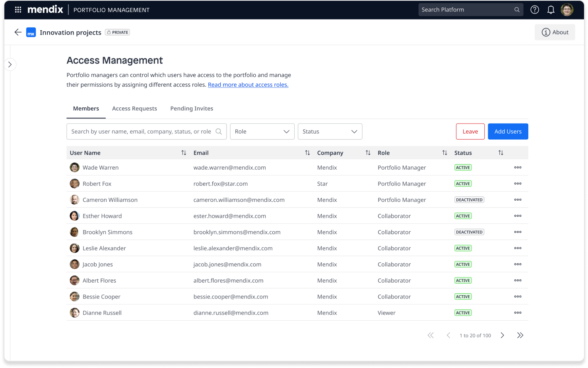
Task: Click the Add Users button
Action: click(x=508, y=132)
